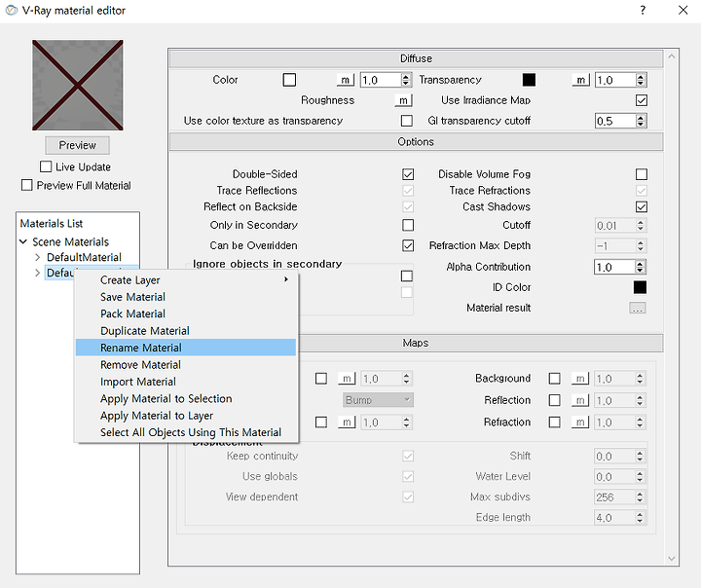Collapse the Diffuse section header
Viewport: 701px width, 588px height.
(416, 58)
